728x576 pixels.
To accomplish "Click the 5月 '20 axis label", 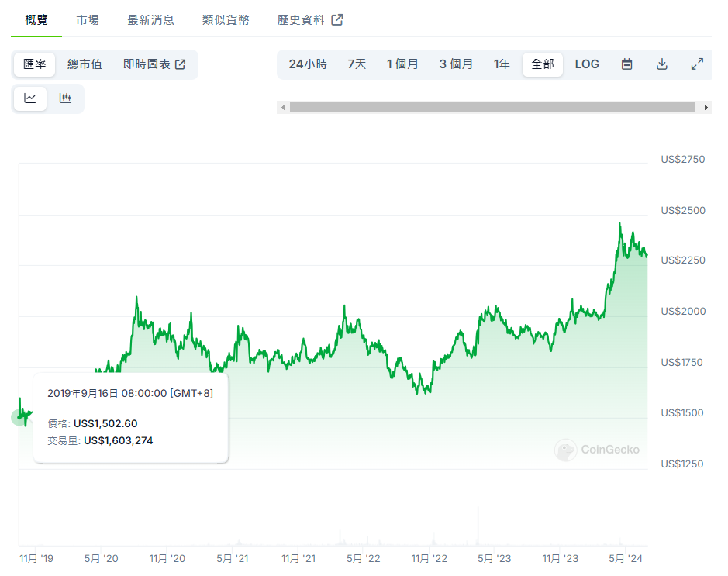I will [x=102, y=558].
